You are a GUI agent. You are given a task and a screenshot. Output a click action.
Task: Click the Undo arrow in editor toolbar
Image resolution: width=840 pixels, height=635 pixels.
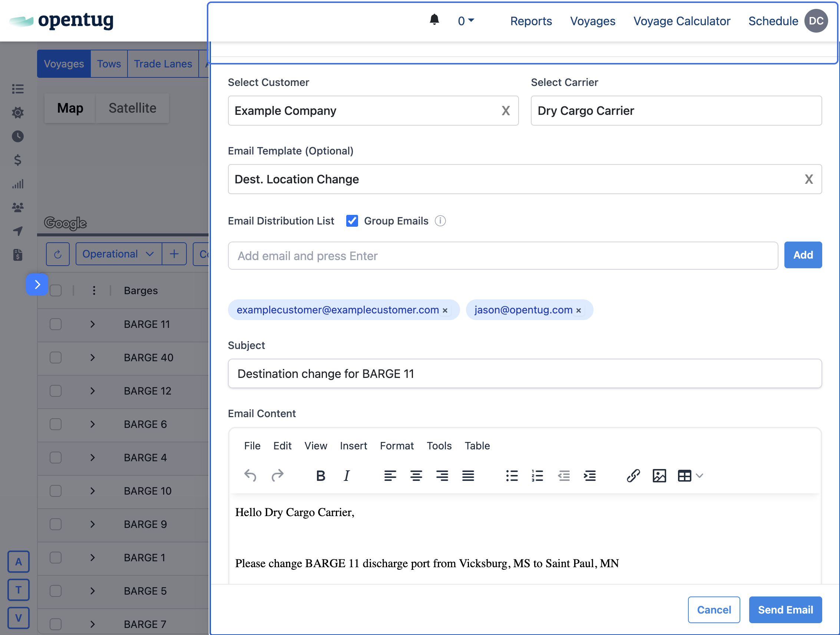point(250,476)
